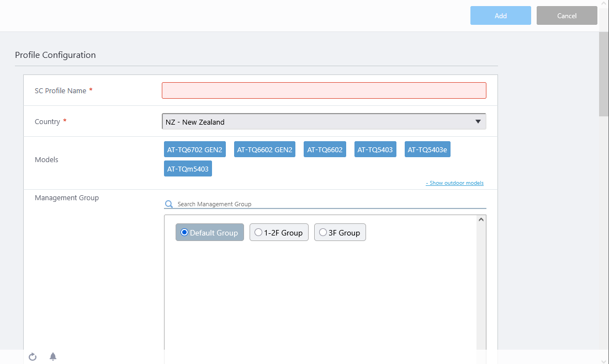The height and width of the screenshot is (364, 609).
Task: Click the refresh icon in bottom bar
Action: point(33,357)
